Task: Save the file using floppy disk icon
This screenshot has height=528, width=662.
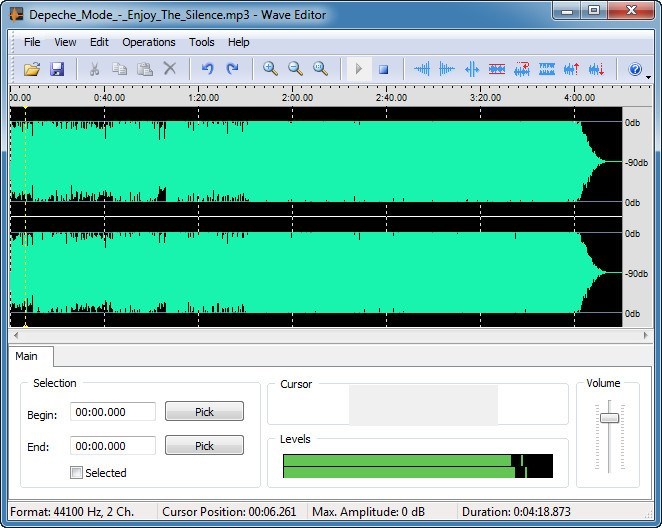Action: point(57,69)
